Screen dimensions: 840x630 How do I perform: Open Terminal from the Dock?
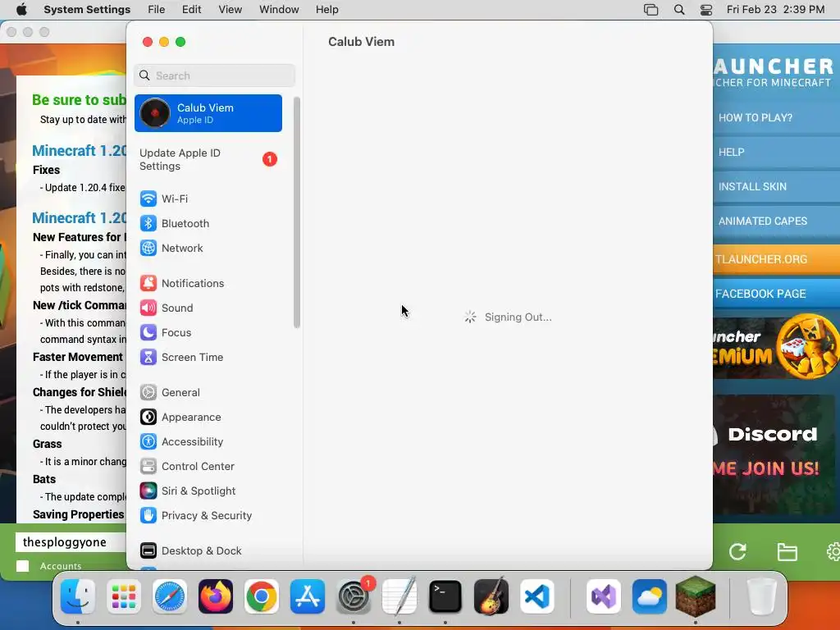445,596
